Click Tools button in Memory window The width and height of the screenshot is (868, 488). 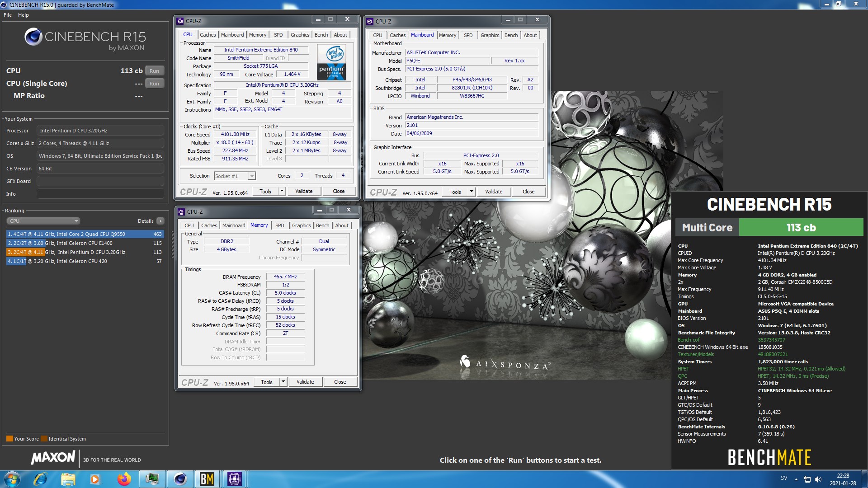[267, 382]
